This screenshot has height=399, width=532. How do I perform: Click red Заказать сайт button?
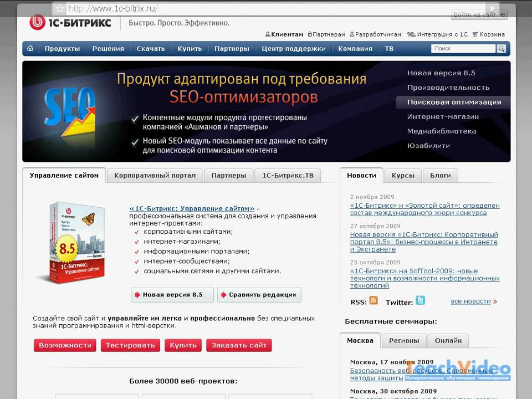pos(239,345)
